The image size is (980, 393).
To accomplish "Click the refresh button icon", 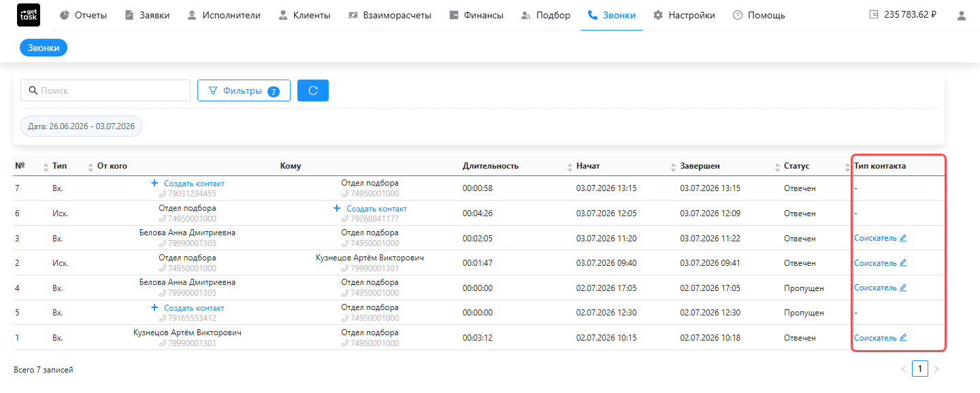I will [313, 90].
